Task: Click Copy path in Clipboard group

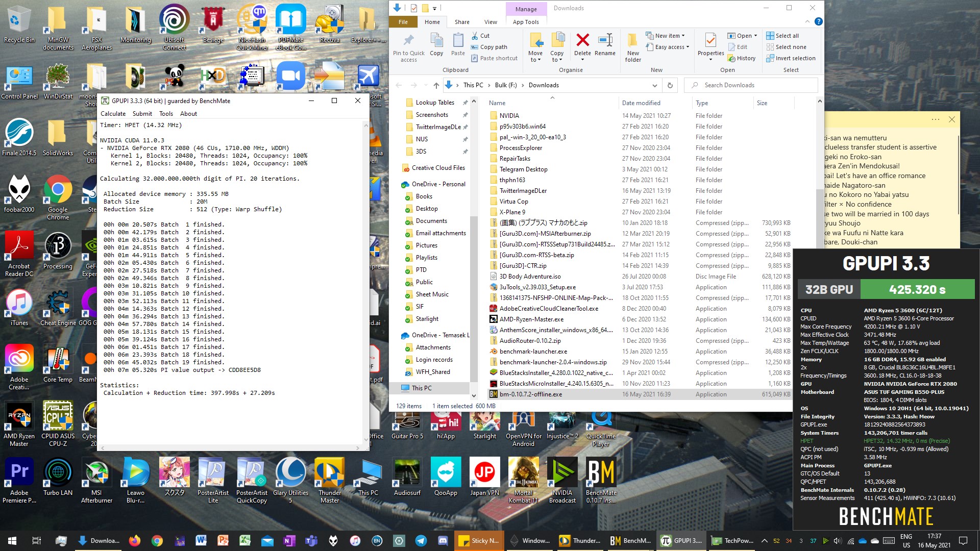Action: [488, 47]
